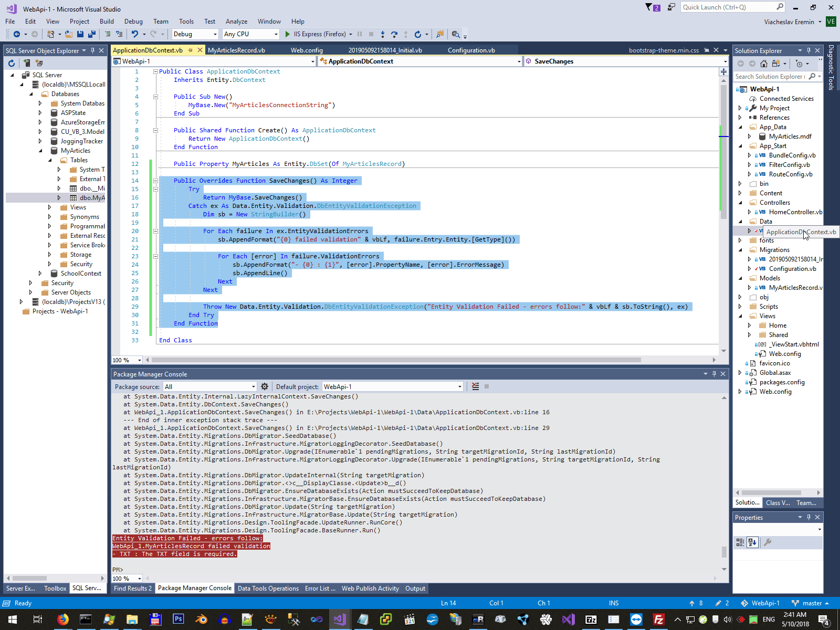Screen dimensions: 840x630
Task: Open Photoshop from the taskbar
Action: pos(178,619)
